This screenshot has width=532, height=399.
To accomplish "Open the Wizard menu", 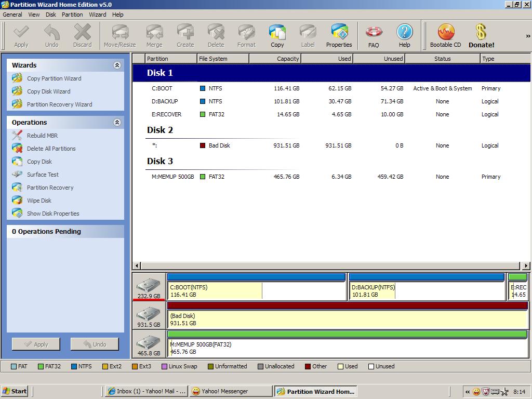I will [x=97, y=15].
